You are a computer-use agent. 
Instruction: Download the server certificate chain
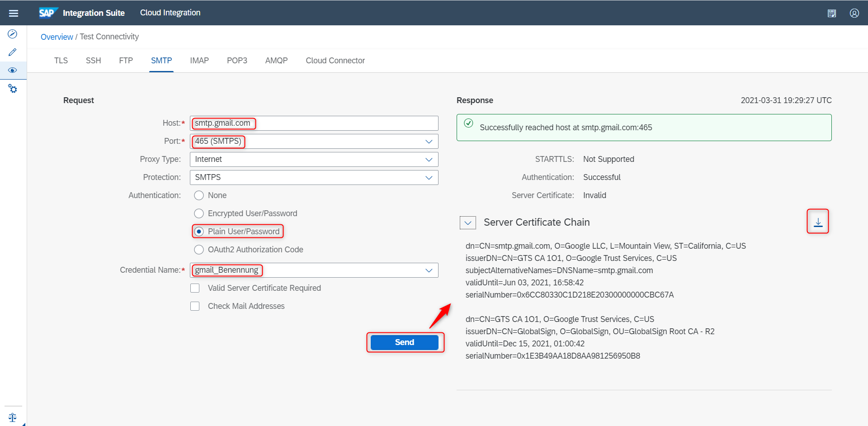(x=818, y=222)
